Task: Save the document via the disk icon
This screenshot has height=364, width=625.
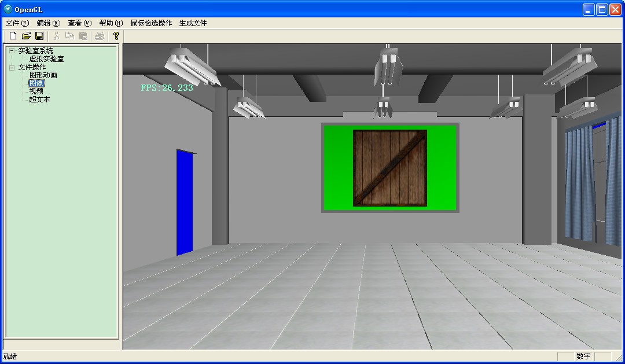Action: click(x=39, y=35)
